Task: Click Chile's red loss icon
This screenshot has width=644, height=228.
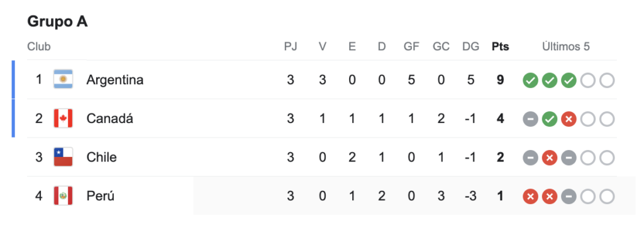Action: point(550,158)
